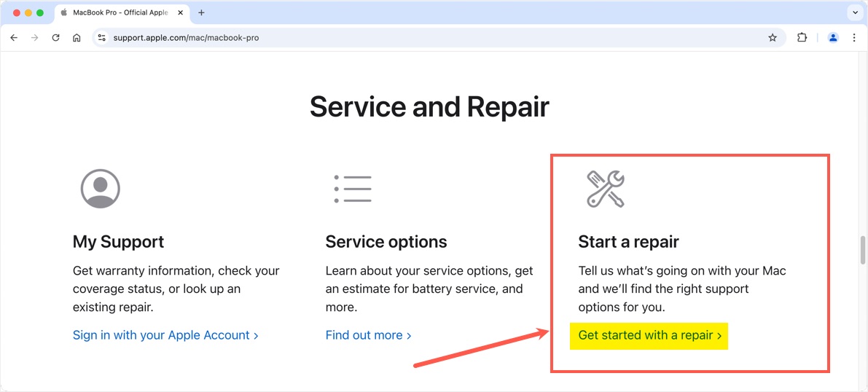Select the MacBook Pro - Official Apple tab

(121, 12)
